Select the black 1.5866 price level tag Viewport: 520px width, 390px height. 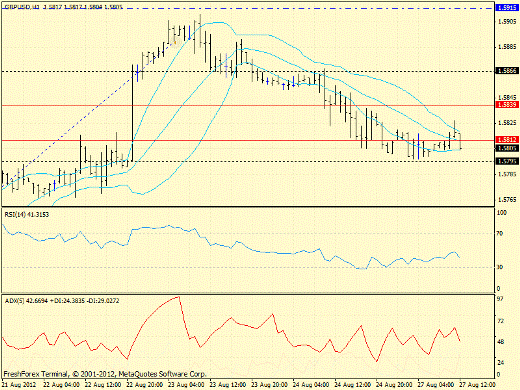[507, 71]
